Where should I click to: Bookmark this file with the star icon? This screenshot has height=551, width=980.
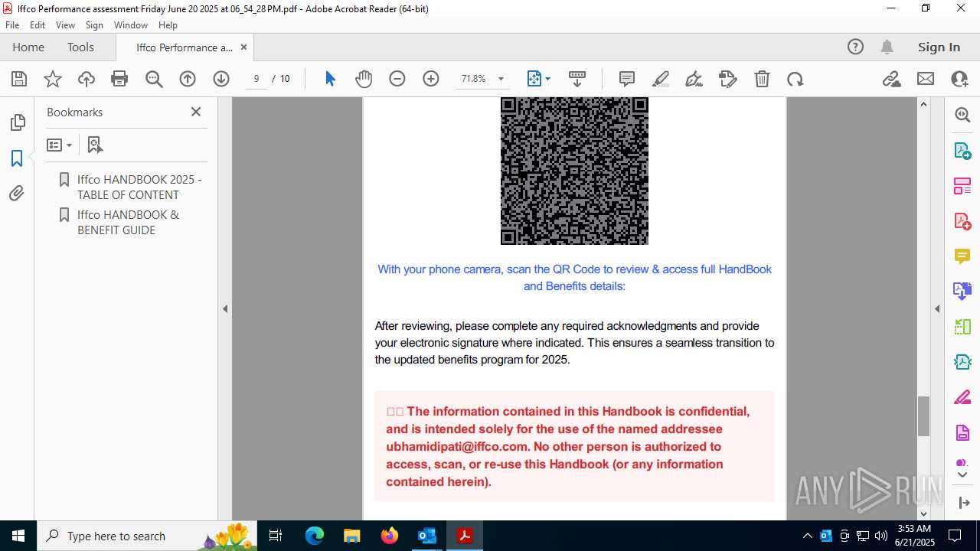[x=53, y=79]
